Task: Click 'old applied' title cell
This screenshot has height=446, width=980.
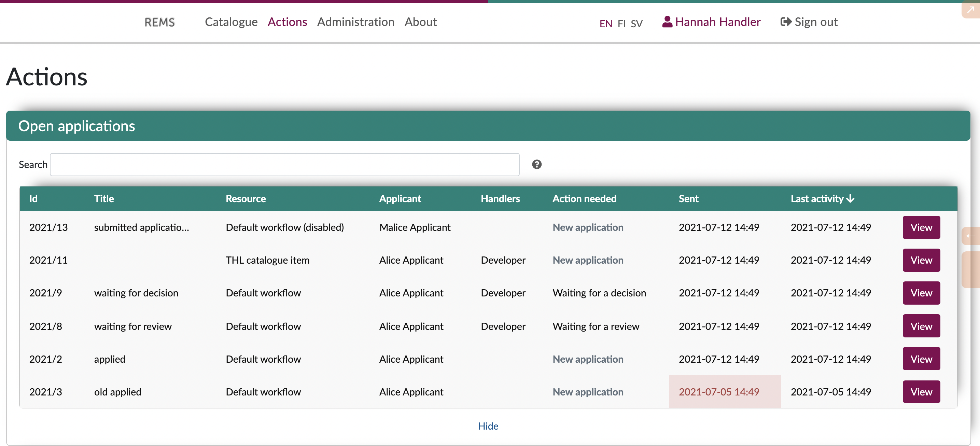Action: point(117,392)
